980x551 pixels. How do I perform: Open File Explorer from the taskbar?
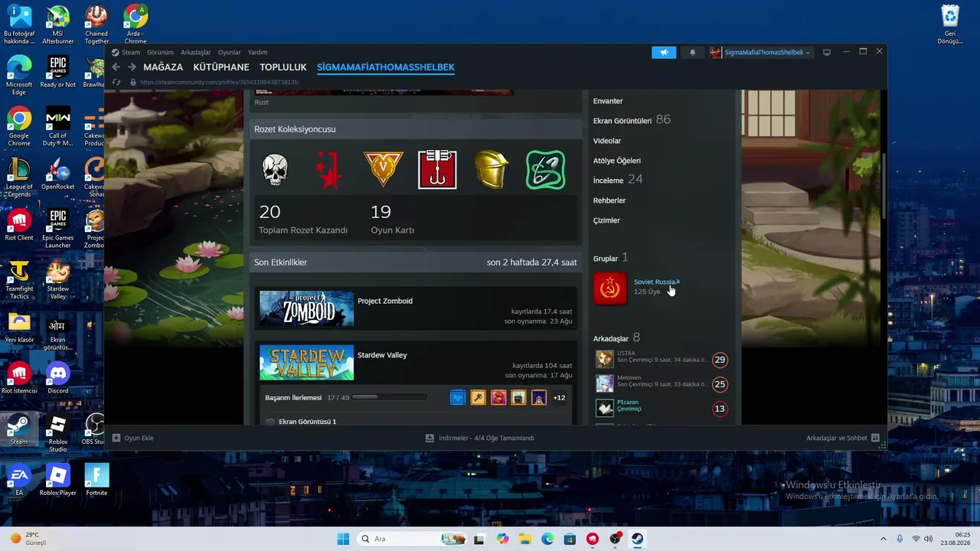point(525,539)
